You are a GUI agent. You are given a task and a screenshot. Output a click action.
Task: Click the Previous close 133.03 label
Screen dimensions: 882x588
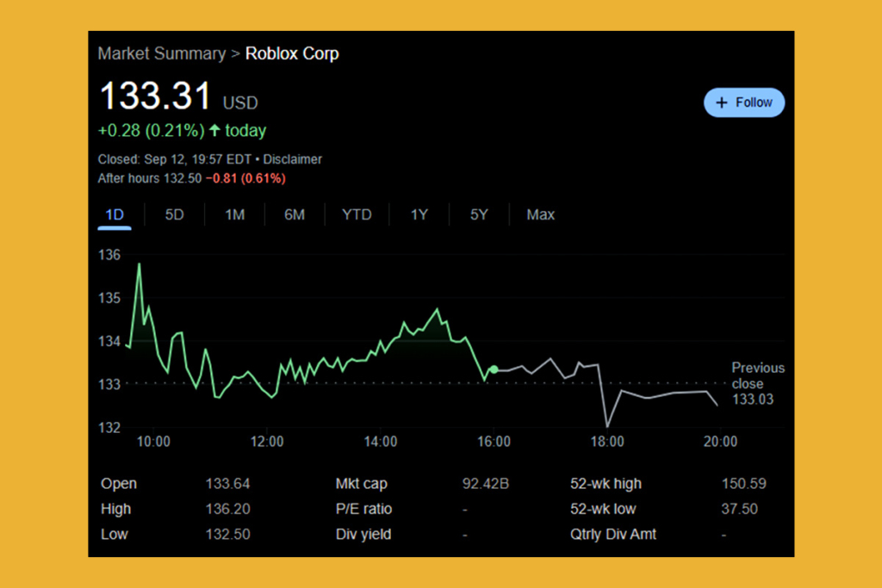(x=758, y=384)
